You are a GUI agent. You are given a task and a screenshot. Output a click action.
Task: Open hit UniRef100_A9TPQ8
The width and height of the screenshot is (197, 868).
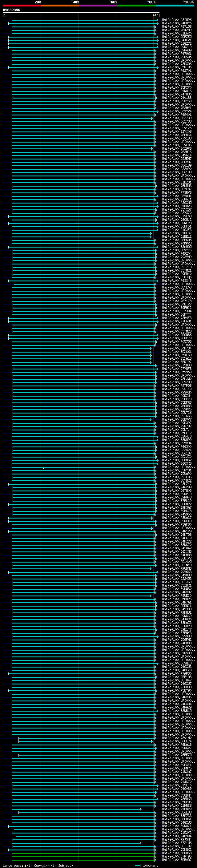point(176,386)
